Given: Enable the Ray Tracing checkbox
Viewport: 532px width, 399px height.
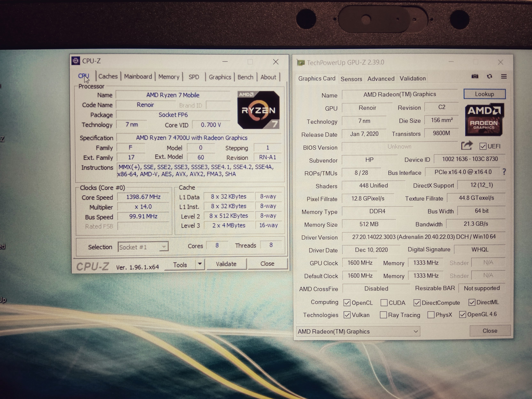Looking at the screenshot, I should coord(383,315).
